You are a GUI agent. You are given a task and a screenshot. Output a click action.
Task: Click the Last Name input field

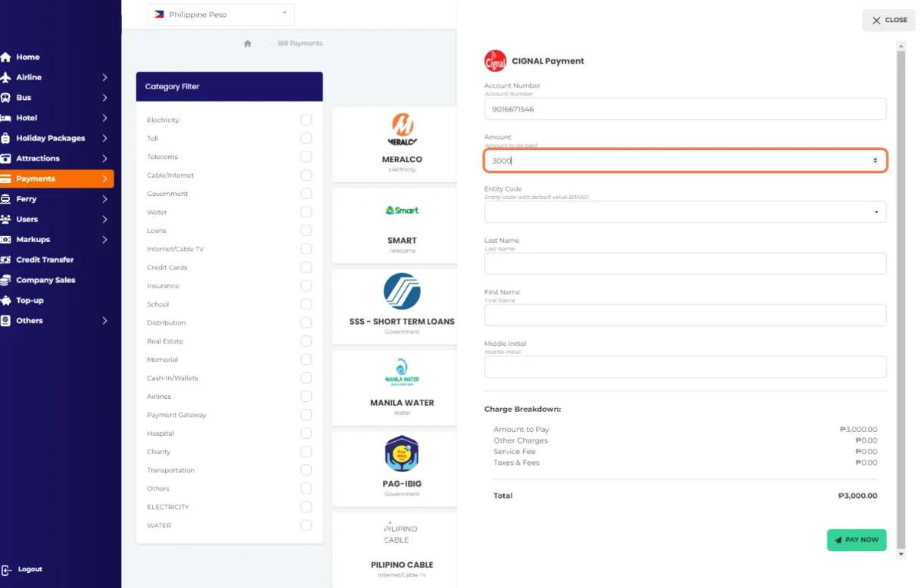(685, 263)
